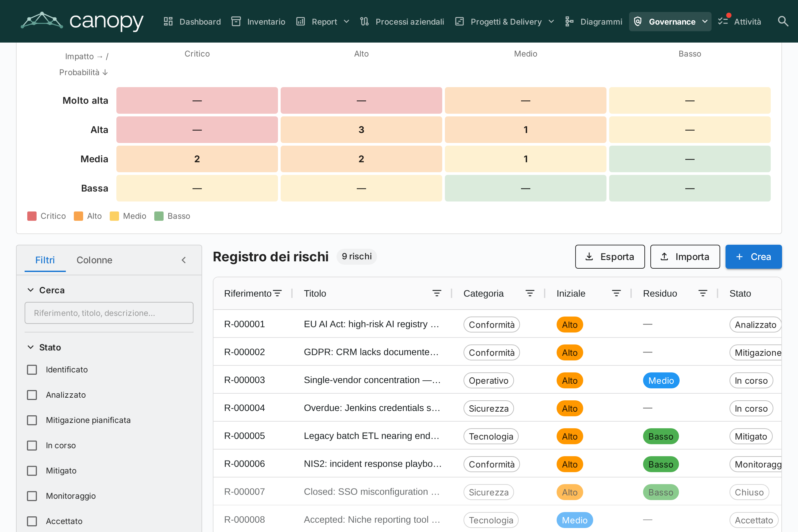Open the Residuo column filter icon

pyautogui.click(x=703, y=294)
